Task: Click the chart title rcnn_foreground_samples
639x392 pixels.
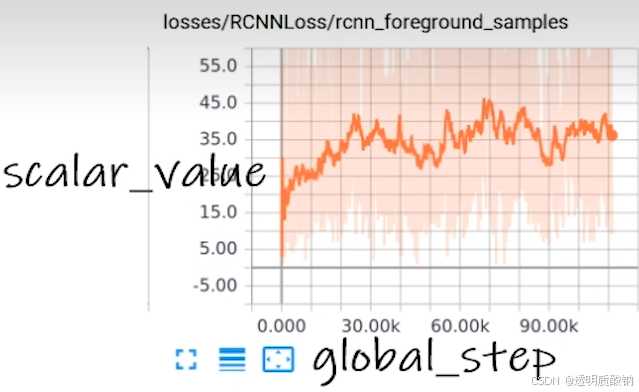Action: [366, 22]
